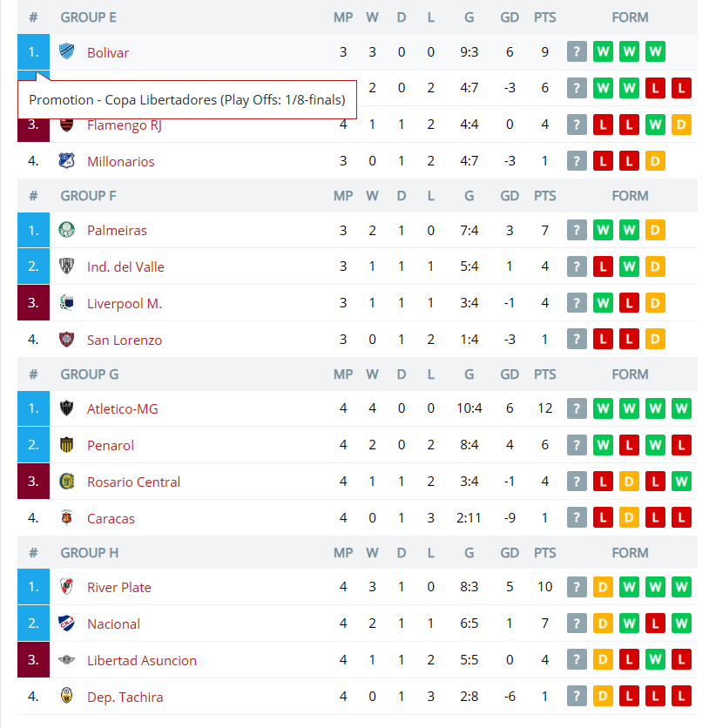
Task: Click the Dep. Tachira club logo
Action: 67,696
